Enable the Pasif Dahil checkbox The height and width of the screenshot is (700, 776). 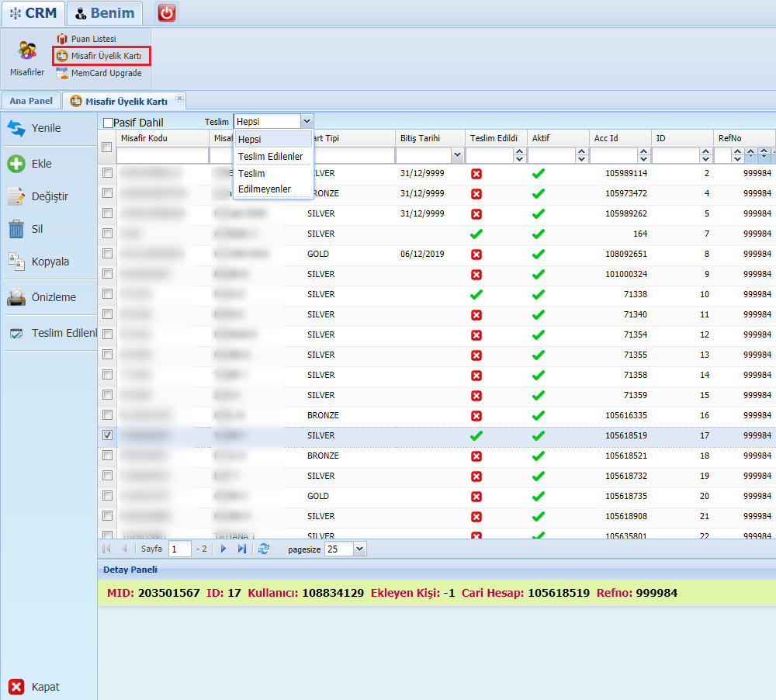(108, 123)
